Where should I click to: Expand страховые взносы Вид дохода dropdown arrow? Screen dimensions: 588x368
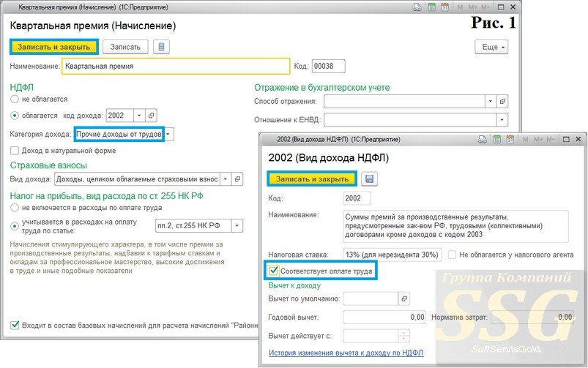pos(226,179)
